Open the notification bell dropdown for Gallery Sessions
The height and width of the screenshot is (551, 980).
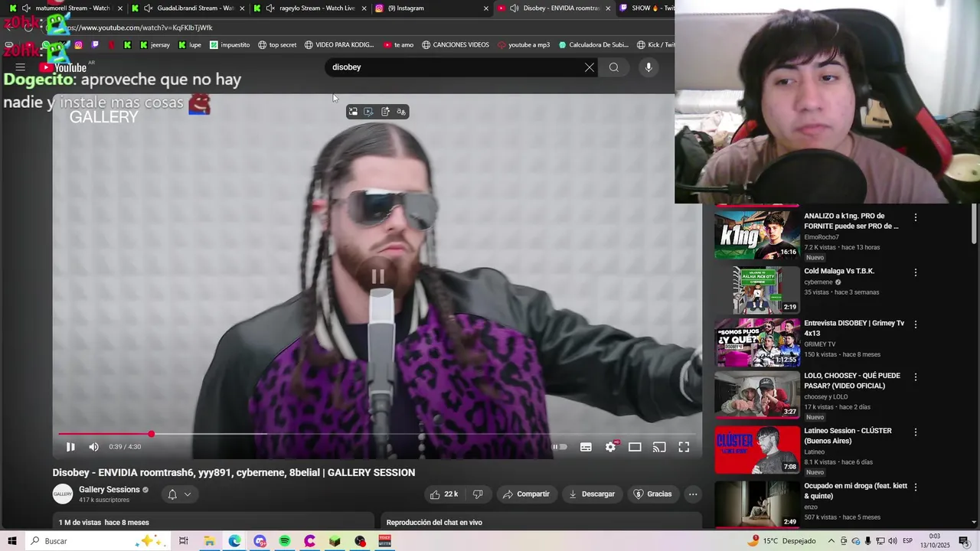(179, 494)
